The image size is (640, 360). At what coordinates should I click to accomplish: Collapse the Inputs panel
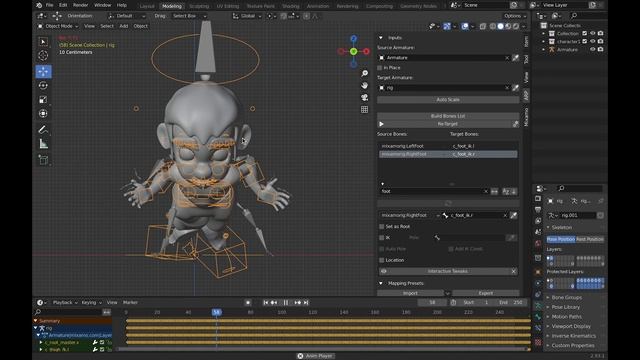pyautogui.click(x=381, y=38)
